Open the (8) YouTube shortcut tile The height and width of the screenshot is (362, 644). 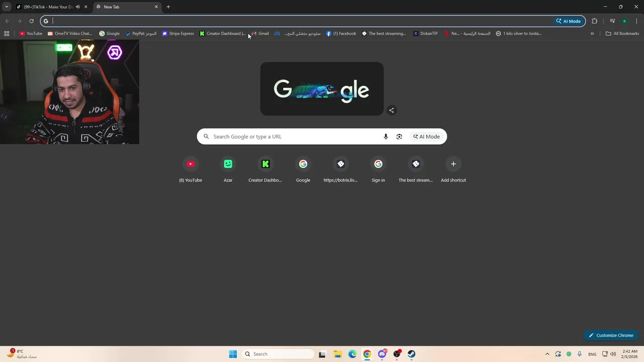tap(190, 170)
